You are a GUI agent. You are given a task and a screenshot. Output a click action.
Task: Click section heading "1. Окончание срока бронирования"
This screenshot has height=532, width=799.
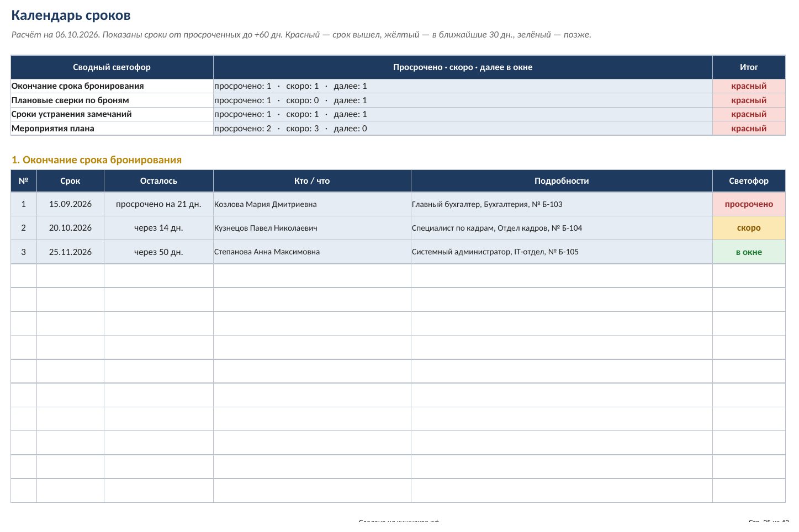click(97, 160)
